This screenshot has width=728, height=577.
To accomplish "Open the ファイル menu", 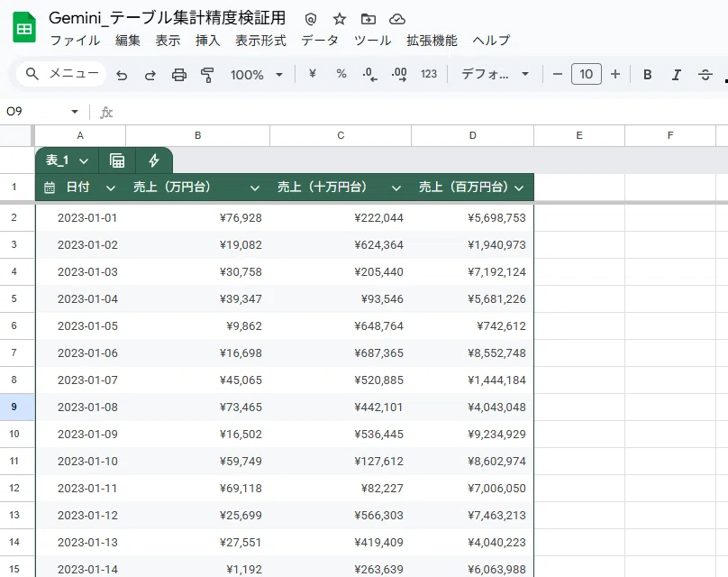I will [x=75, y=41].
